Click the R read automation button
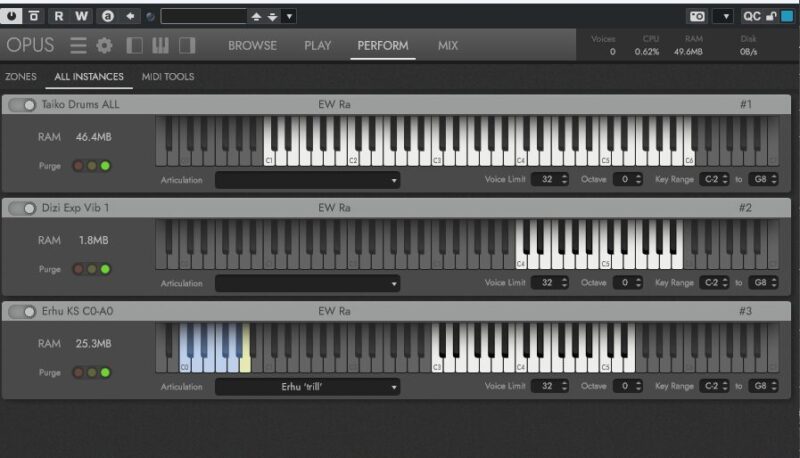 tap(58, 16)
